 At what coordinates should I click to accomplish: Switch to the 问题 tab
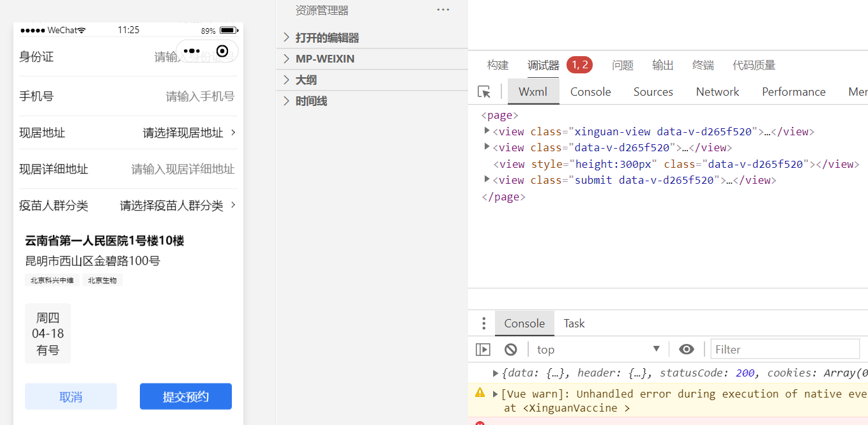(623, 65)
